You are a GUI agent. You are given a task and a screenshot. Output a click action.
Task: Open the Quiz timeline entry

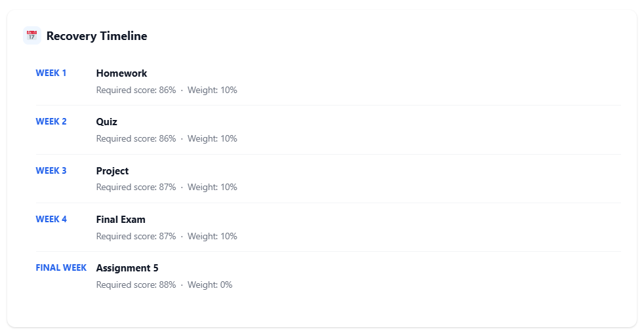click(107, 122)
